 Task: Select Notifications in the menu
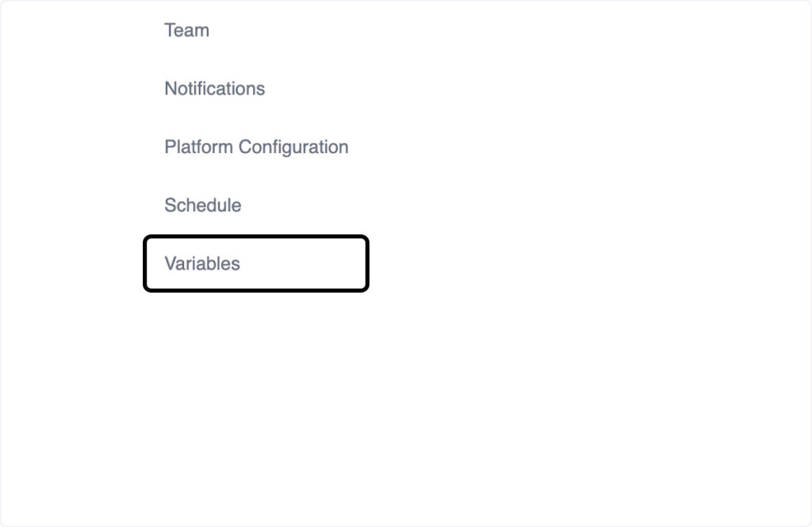(214, 89)
